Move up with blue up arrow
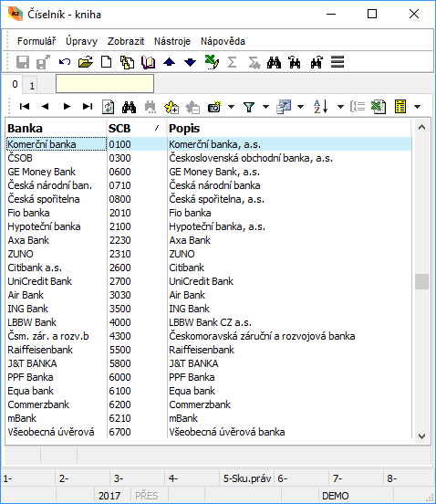This screenshot has width=436, height=504. click(x=169, y=62)
